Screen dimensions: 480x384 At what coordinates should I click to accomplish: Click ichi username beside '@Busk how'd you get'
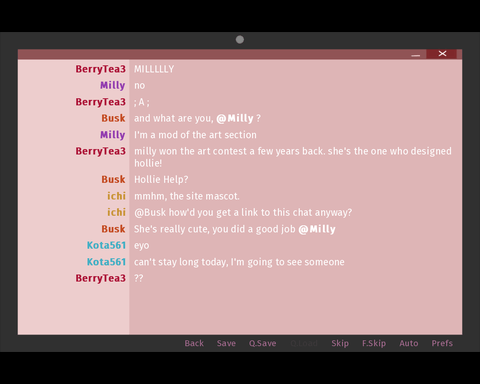[116, 212]
